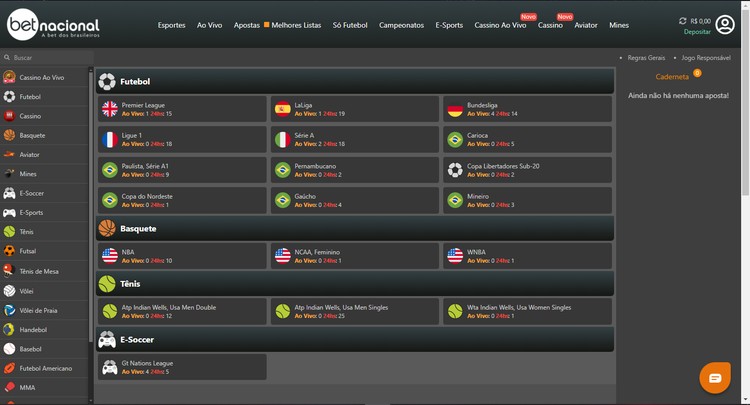Click the Depositar link
The height and width of the screenshot is (405, 750).
tap(697, 32)
